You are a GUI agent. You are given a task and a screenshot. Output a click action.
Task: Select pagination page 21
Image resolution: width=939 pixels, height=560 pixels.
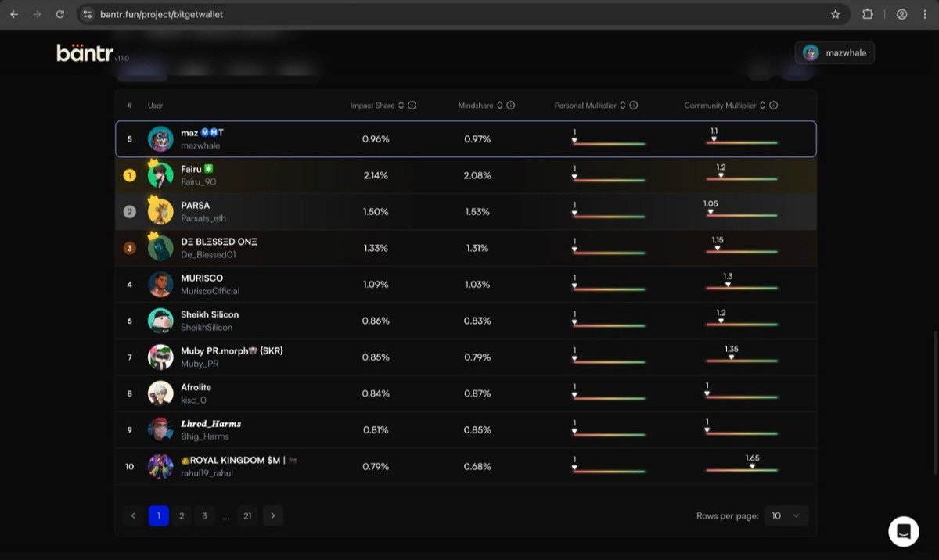247,515
